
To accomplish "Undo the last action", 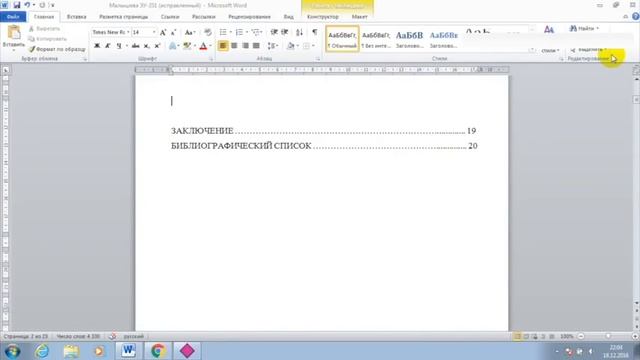I will [x=27, y=5].
